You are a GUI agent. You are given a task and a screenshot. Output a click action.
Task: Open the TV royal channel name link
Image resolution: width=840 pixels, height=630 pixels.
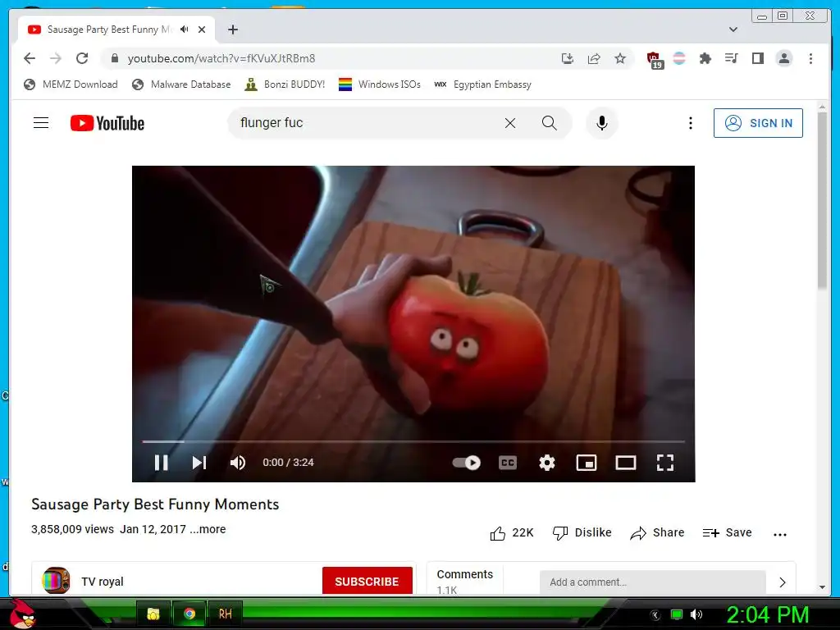pyautogui.click(x=103, y=582)
